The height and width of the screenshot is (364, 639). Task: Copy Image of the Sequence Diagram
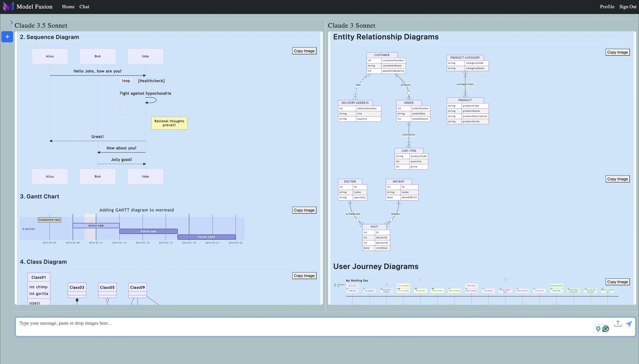pos(304,51)
